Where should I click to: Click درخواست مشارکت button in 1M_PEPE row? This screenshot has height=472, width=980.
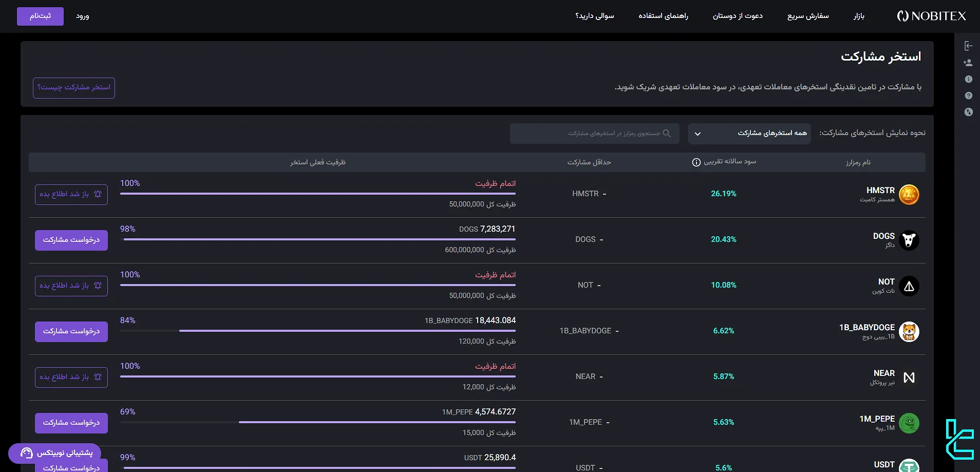(x=71, y=423)
